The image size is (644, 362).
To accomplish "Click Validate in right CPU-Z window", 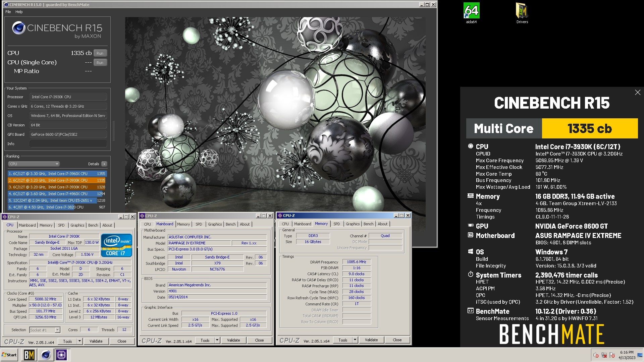I will point(371,340).
